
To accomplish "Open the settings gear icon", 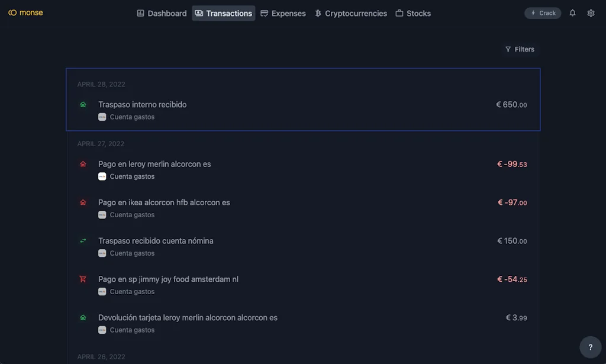I will click(591, 12).
